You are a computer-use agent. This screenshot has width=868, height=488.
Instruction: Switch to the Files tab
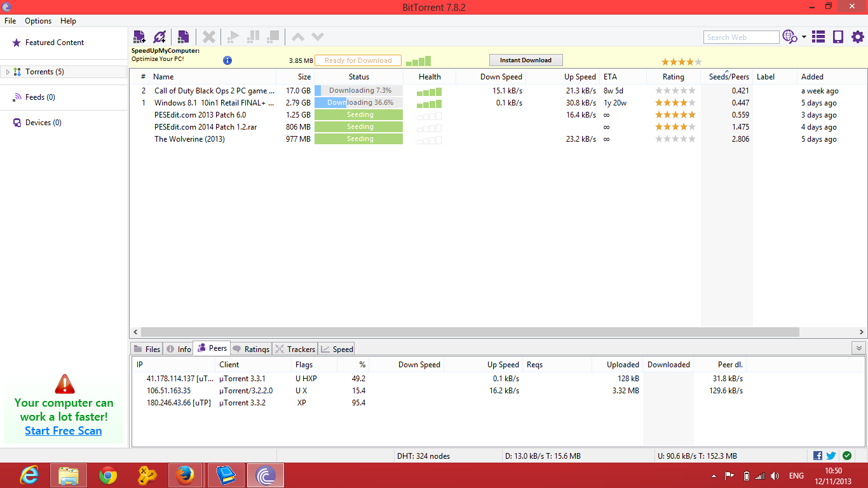(146, 349)
